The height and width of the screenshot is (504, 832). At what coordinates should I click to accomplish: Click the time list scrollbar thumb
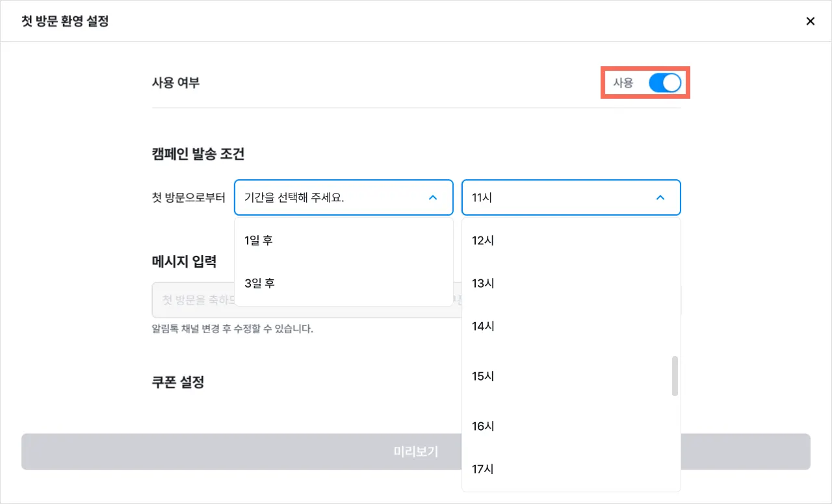(x=675, y=375)
